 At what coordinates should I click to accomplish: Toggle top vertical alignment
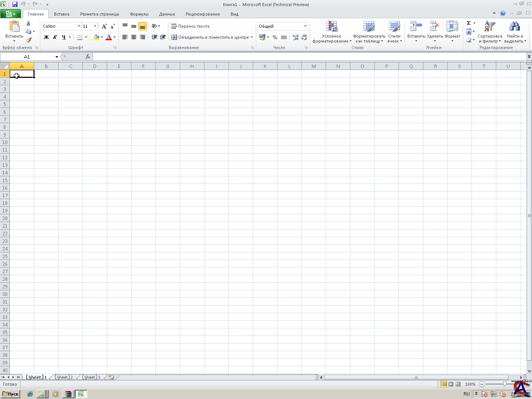[x=125, y=26]
